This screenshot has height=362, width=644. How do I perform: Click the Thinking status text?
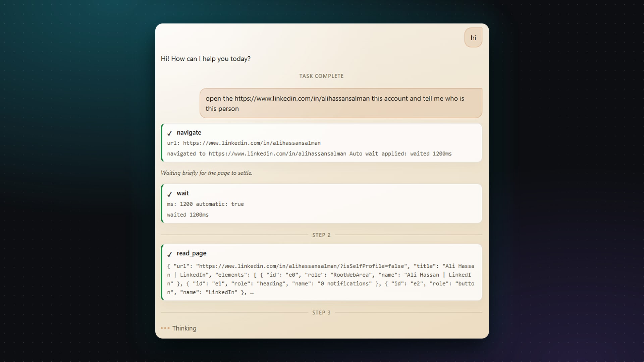[x=184, y=328]
